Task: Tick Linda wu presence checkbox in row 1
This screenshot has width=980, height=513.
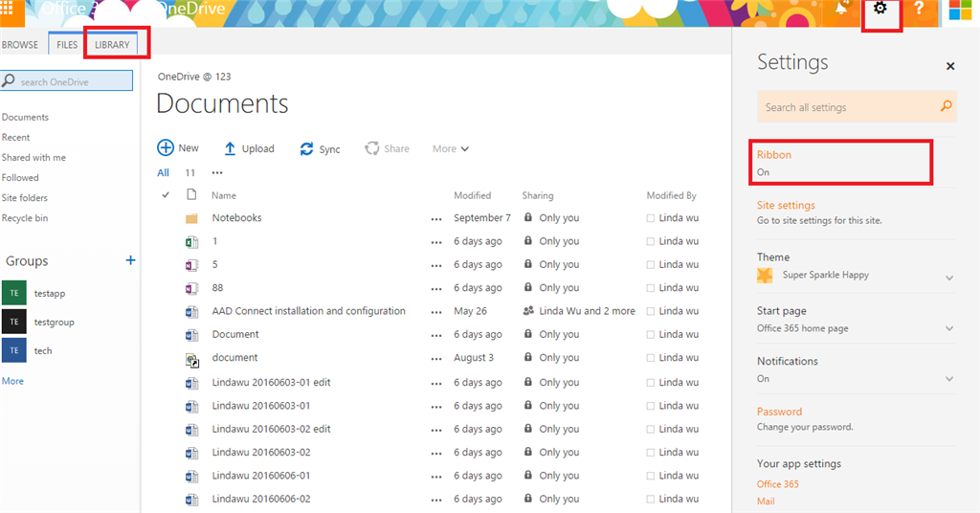Action: (651, 241)
